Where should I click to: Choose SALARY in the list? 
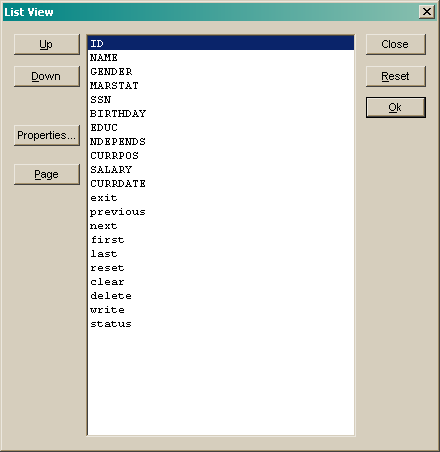point(221,169)
